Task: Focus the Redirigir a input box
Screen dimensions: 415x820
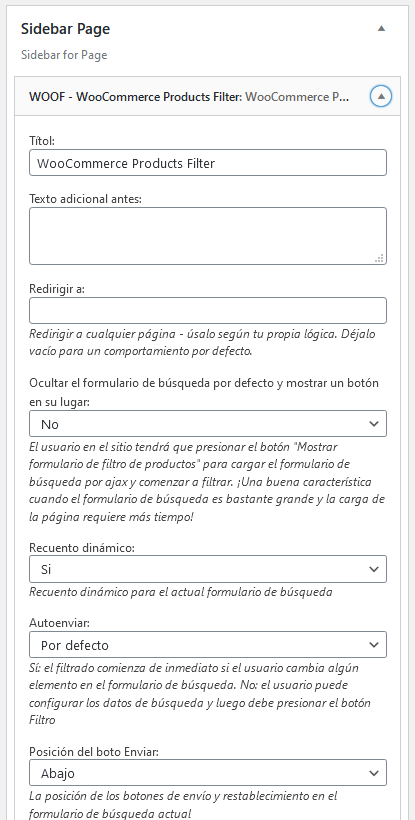Action: point(208,311)
